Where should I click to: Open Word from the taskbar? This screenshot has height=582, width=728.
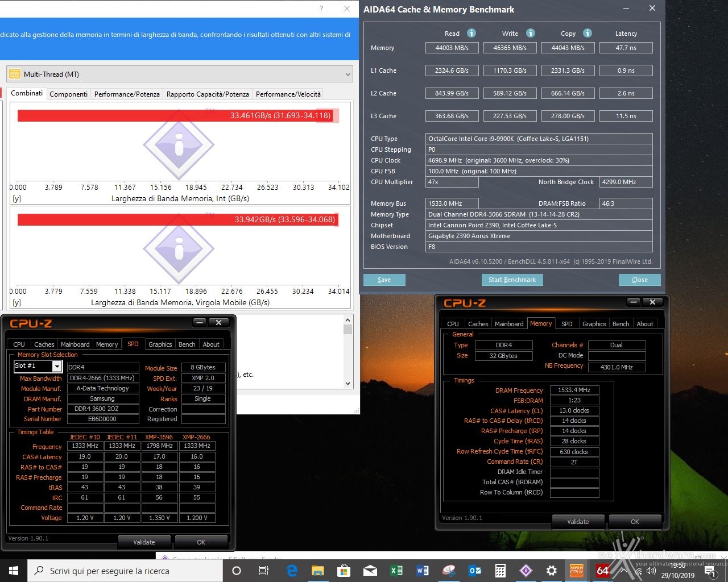(x=423, y=571)
